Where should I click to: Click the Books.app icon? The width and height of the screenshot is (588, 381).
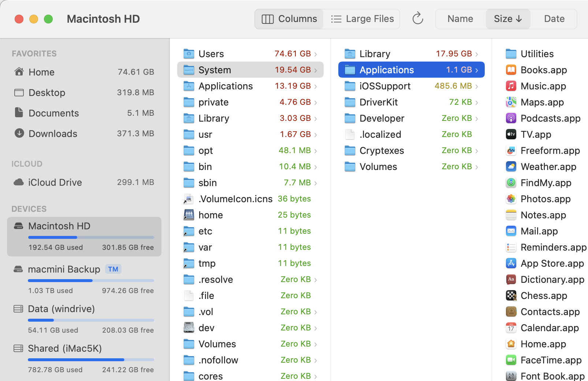tap(511, 70)
